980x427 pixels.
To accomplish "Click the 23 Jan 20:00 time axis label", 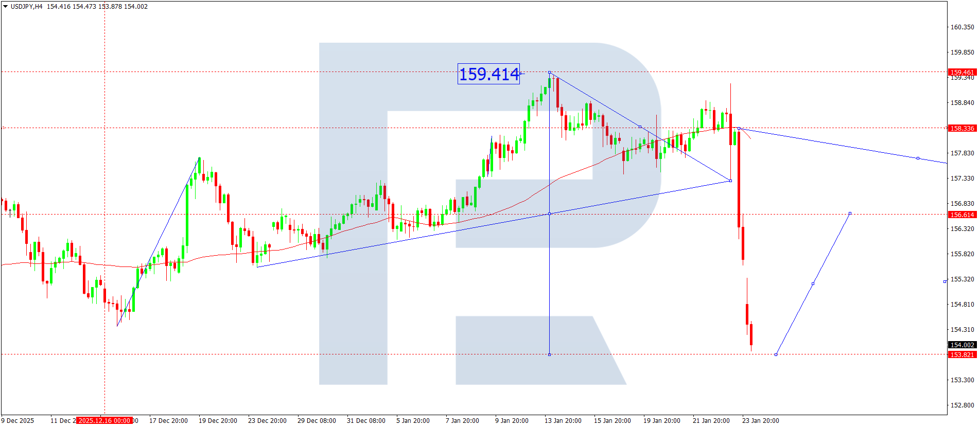I will coord(760,421).
